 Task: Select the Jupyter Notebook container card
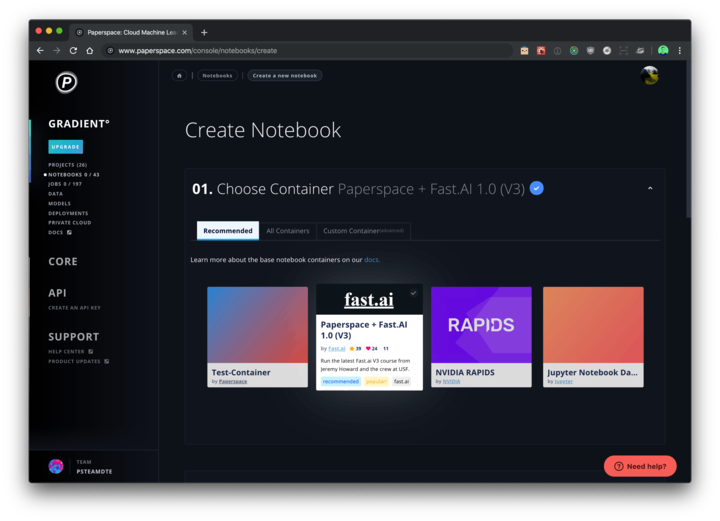(x=593, y=337)
